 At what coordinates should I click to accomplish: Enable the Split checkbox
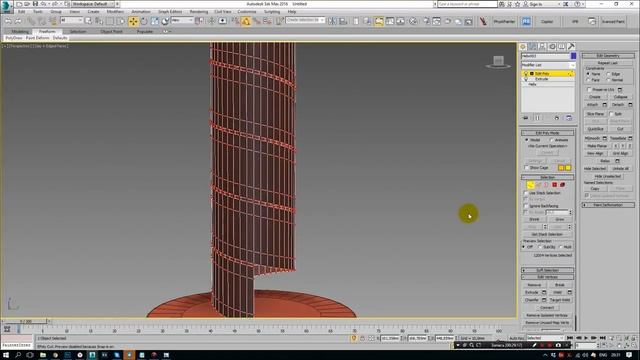[611, 114]
